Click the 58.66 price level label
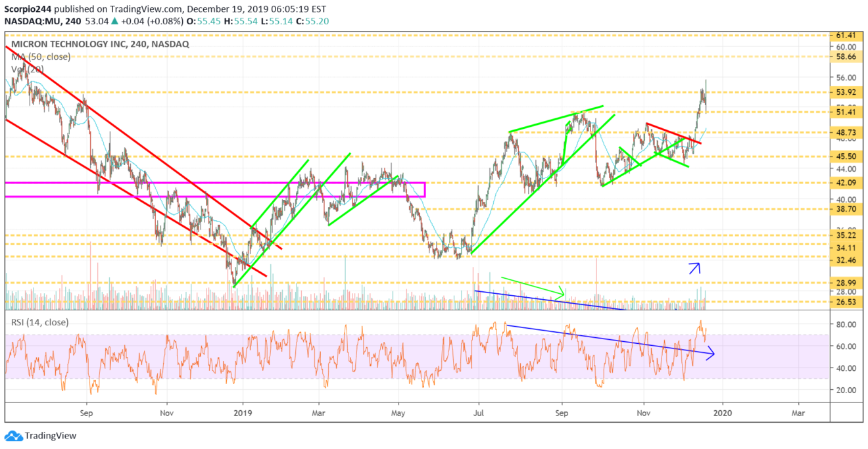Viewport: 868px width, 449px height. [845, 57]
